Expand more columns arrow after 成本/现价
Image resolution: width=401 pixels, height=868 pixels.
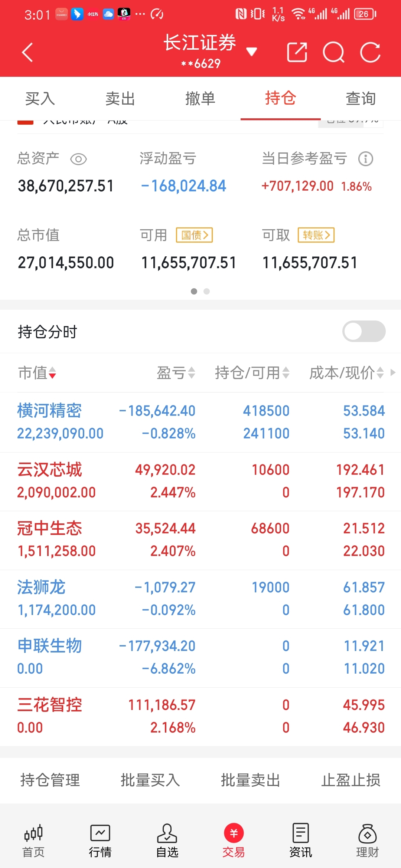393,372
